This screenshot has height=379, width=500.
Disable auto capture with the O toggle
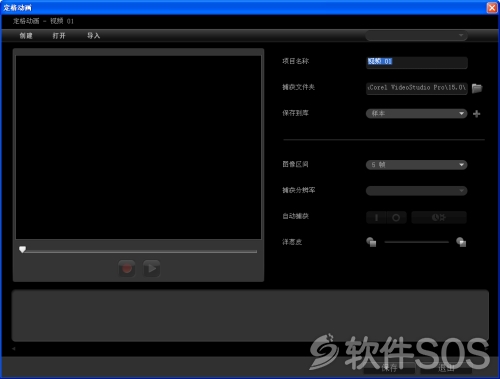point(396,218)
